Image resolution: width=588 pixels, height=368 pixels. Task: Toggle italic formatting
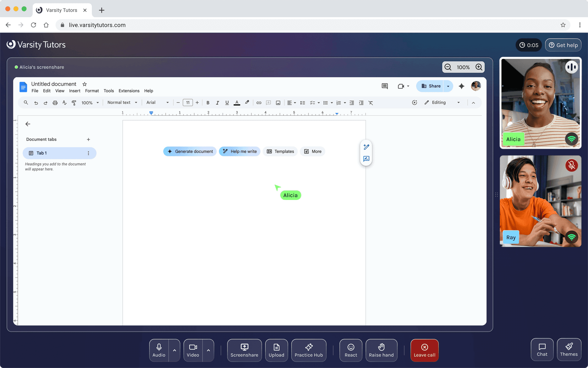[x=217, y=103]
